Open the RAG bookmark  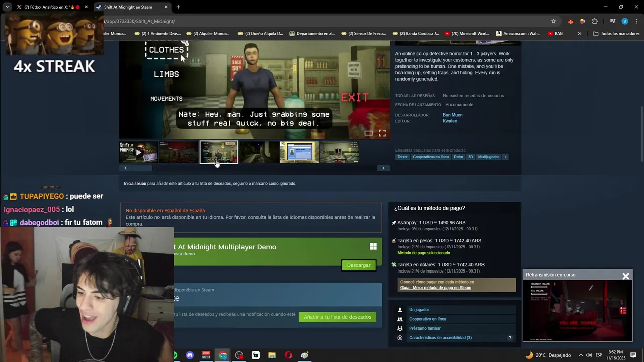[555, 34]
